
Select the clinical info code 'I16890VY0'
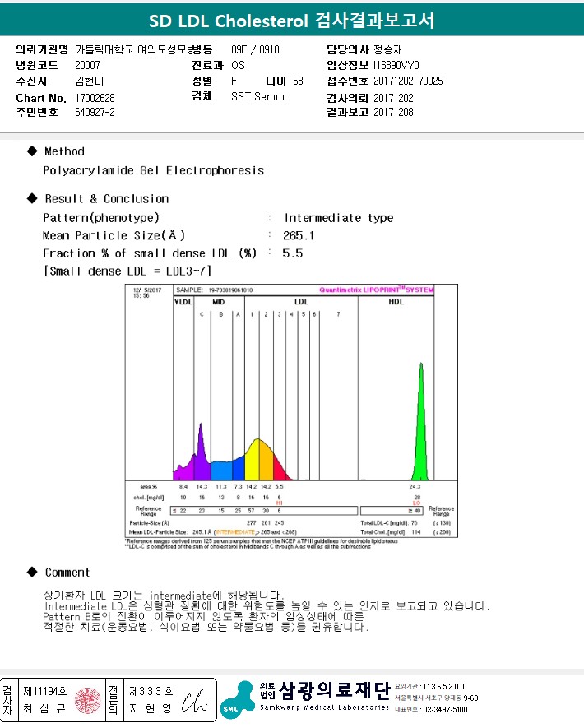(x=396, y=65)
